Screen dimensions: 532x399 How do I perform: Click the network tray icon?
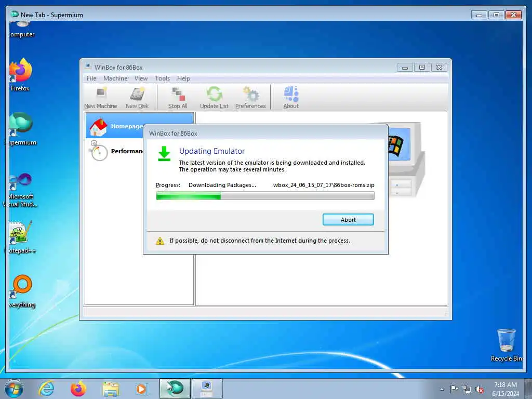(x=467, y=389)
